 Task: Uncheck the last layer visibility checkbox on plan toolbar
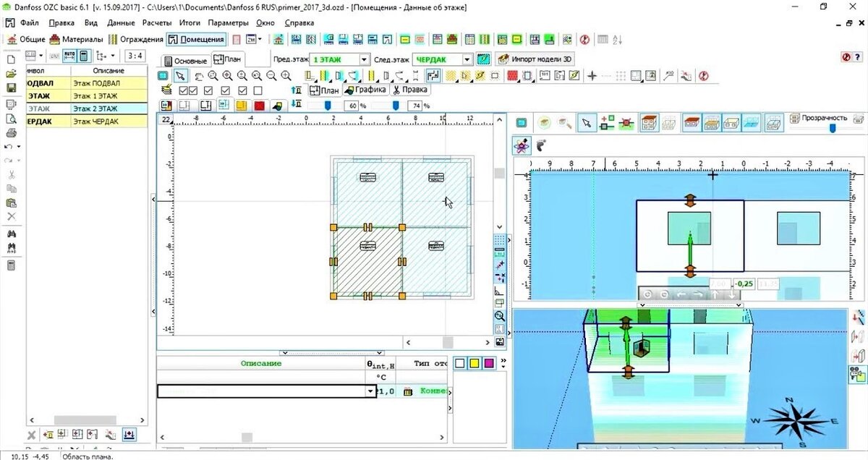258,90
